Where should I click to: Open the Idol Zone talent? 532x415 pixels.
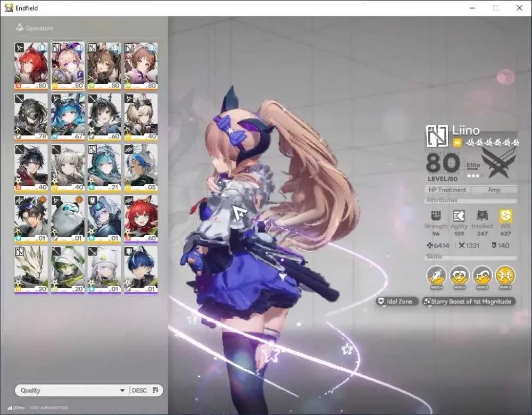[397, 301]
